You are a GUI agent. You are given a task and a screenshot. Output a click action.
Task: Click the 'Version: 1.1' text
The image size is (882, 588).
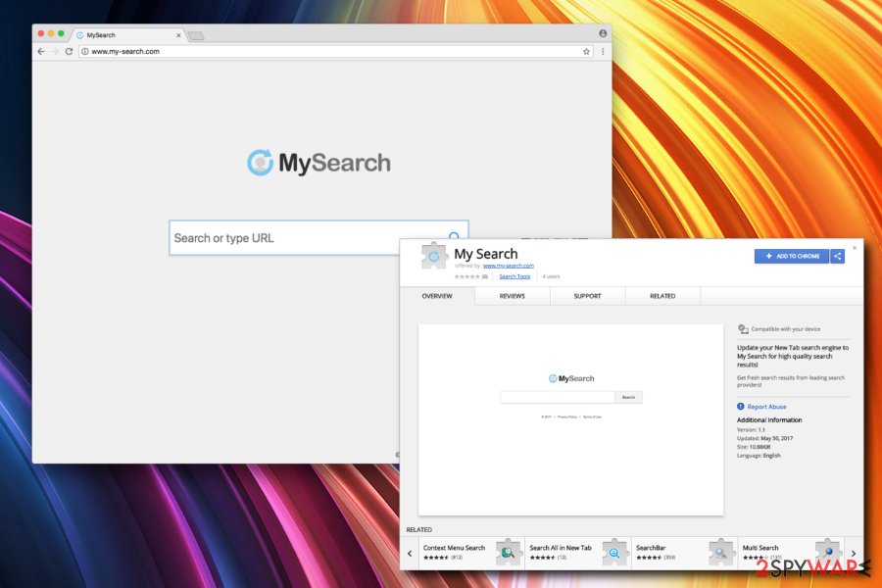(751, 429)
